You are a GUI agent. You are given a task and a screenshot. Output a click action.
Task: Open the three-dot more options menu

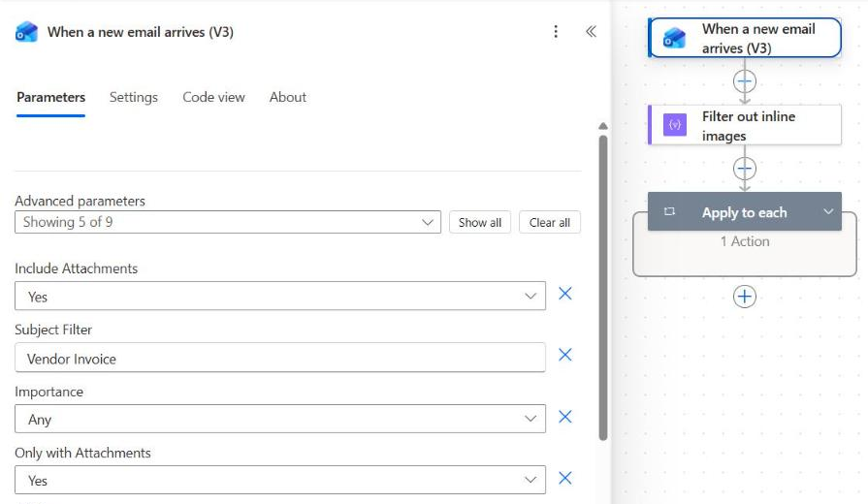tap(556, 32)
